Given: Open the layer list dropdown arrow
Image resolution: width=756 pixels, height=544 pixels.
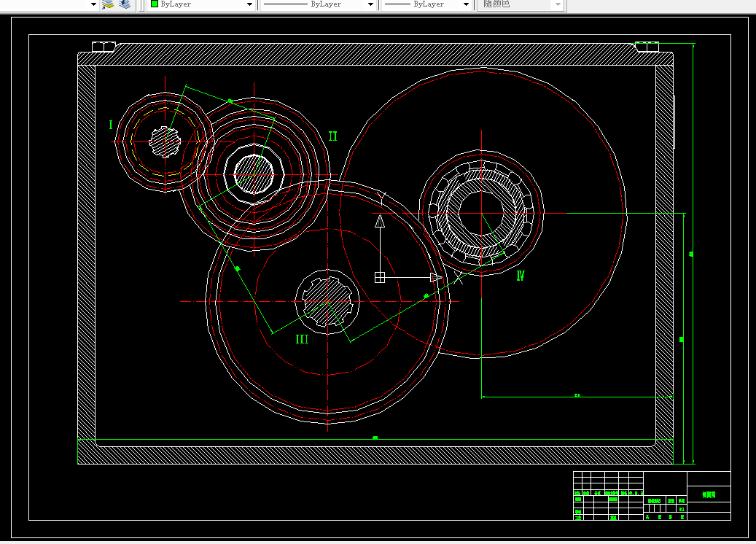Looking at the screenshot, I should coord(93,4).
